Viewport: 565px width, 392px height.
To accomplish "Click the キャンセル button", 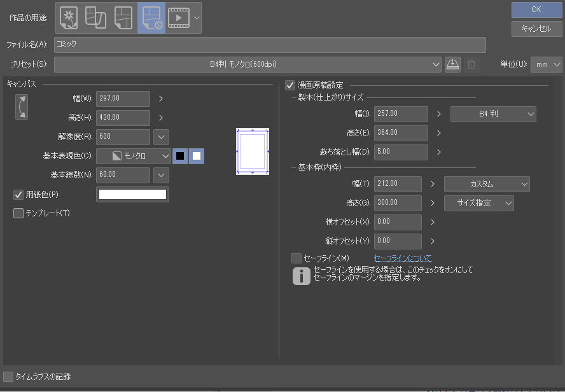I will [x=536, y=29].
